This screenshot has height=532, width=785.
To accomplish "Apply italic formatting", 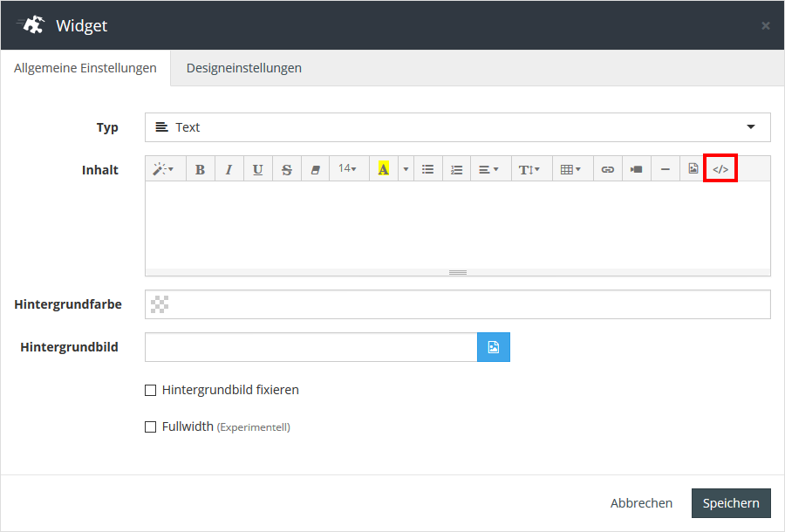I will (229, 169).
